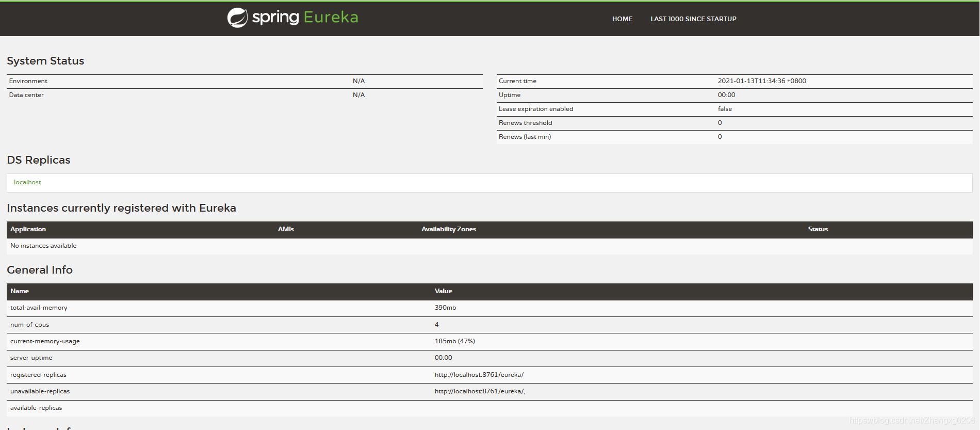
Task: Select the Renews threshold label
Action: [x=525, y=123]
